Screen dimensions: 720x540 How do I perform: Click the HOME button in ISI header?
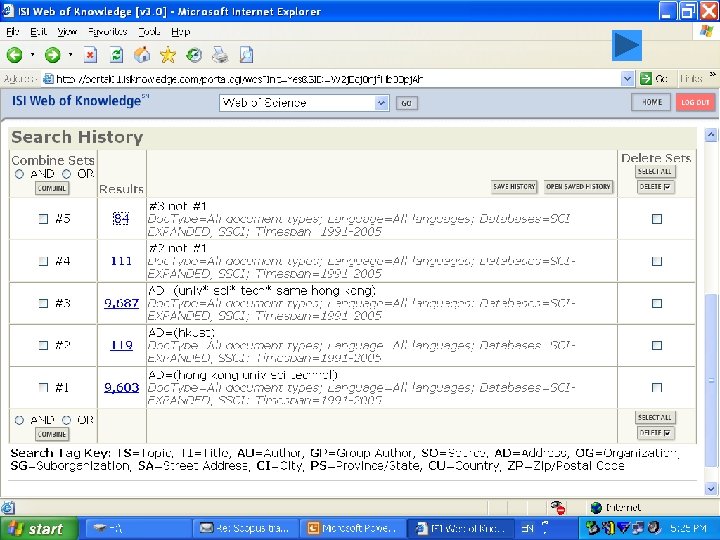(651, 102)
